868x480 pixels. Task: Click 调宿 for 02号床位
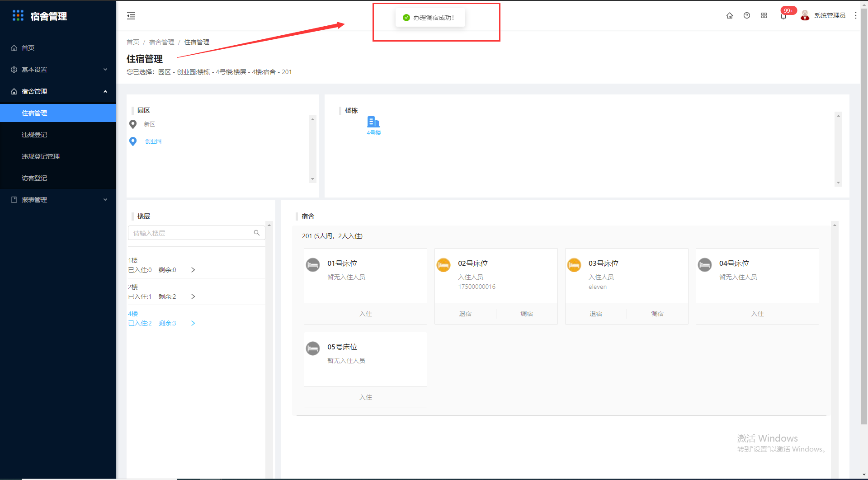527,314
